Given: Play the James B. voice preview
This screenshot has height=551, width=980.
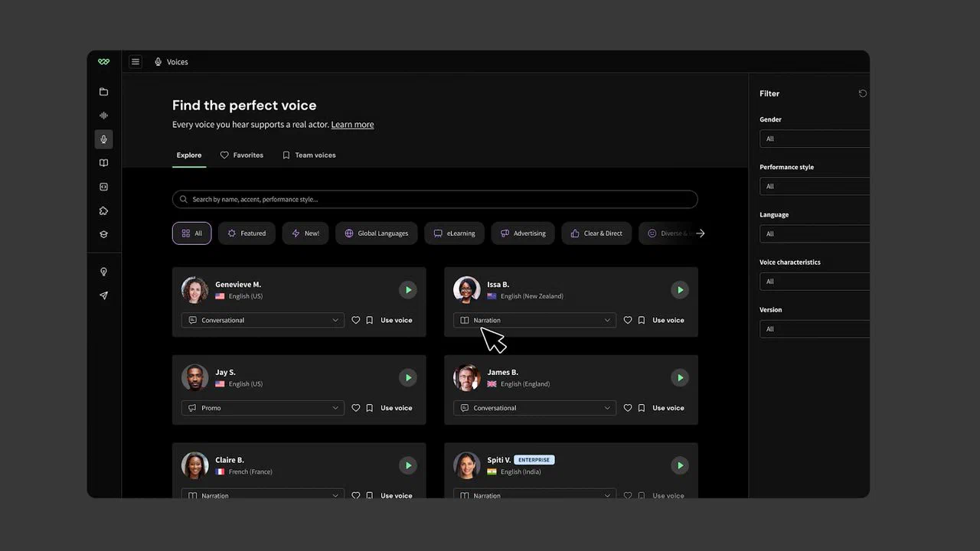Looking at the screenshot, I should click(680, 377).
